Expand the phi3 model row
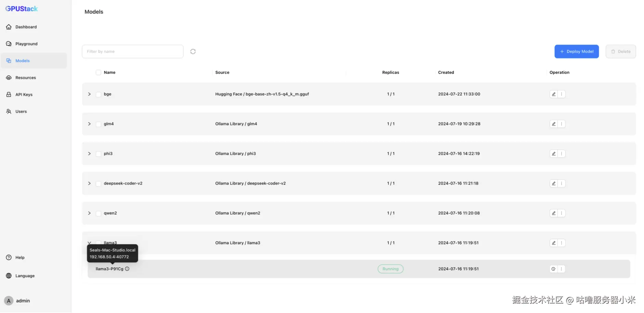 coord(89,153)
